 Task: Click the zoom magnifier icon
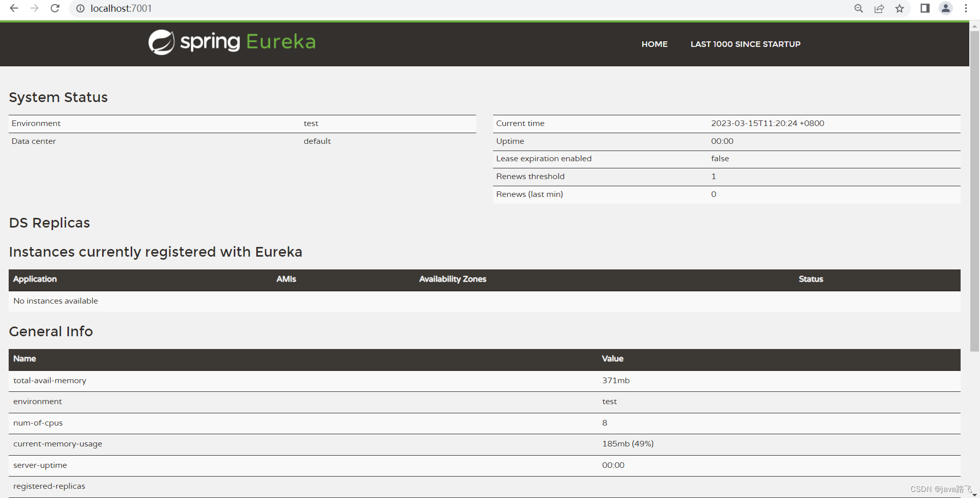(x=859, y=9)
